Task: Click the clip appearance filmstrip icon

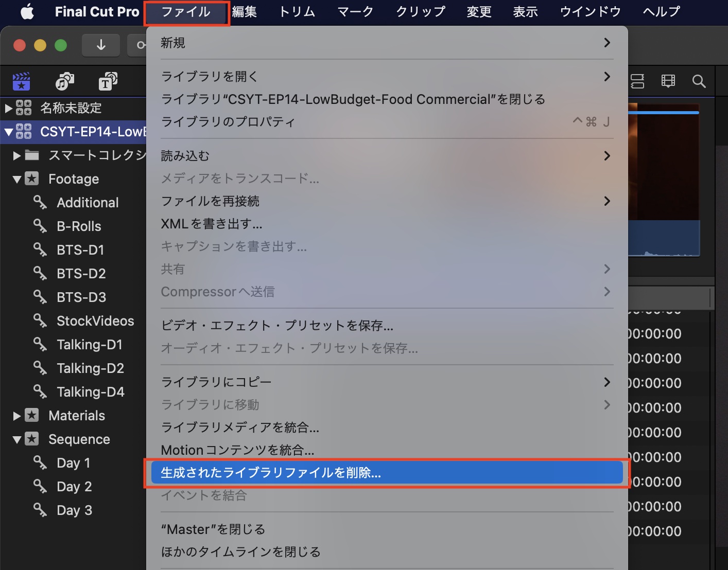Action: point(668,81)
